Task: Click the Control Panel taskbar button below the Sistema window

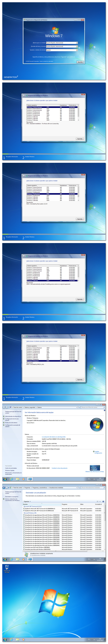Action: [30, 479]
